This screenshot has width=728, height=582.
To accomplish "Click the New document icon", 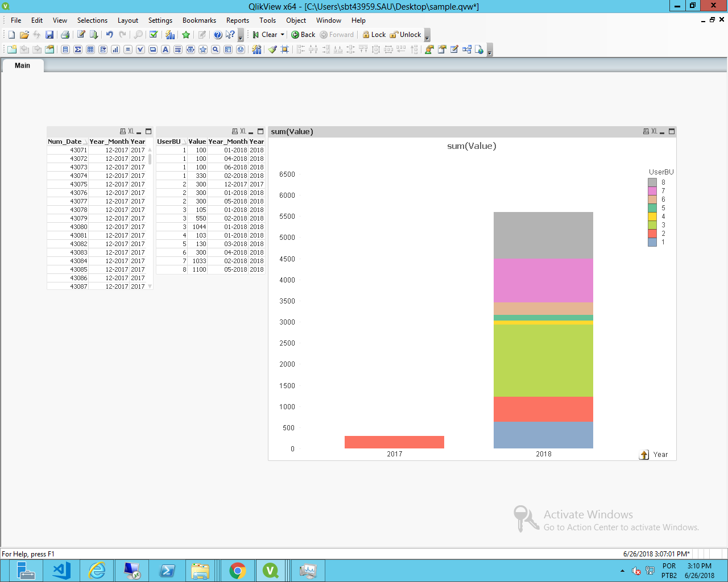I will [x=11, y=35].
